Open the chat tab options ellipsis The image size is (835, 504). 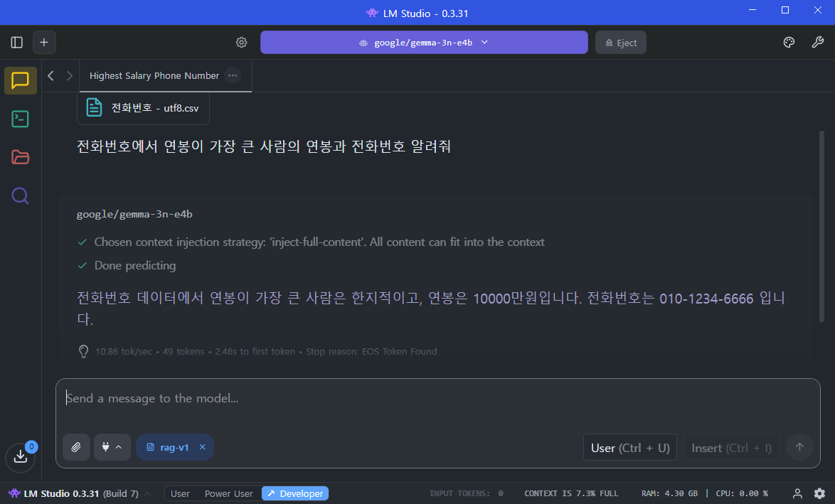pos(233,75)
